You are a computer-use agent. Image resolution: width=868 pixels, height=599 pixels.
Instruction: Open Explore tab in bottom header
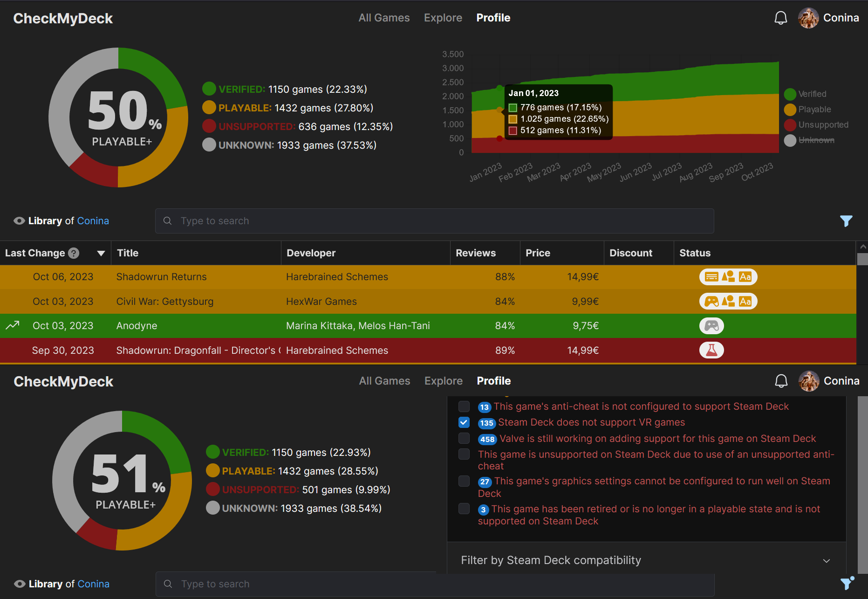444,381
